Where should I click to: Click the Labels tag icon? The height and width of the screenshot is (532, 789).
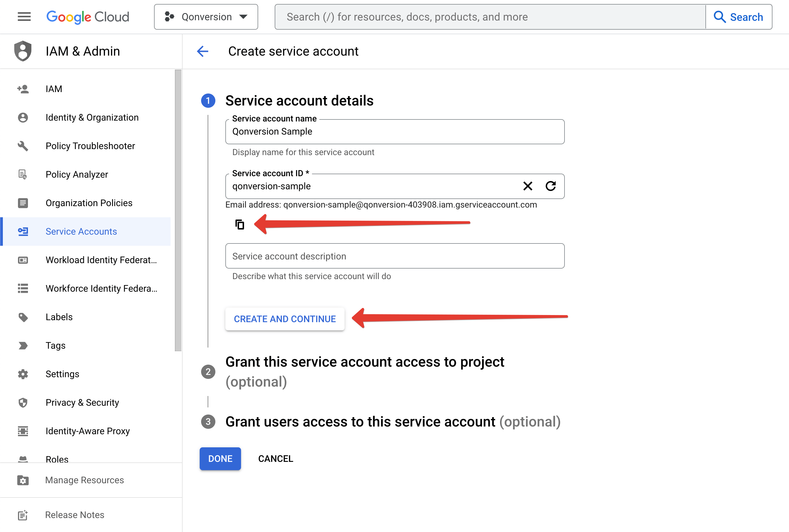[23, 317]
